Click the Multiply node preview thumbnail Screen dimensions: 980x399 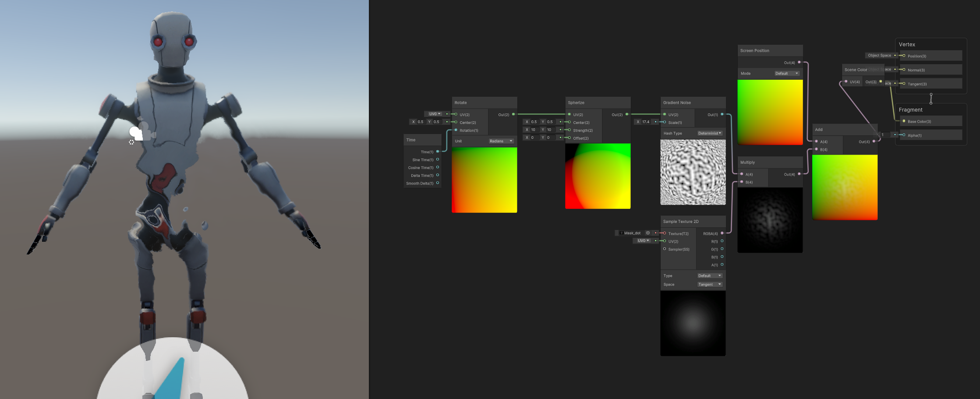[770, 220]
